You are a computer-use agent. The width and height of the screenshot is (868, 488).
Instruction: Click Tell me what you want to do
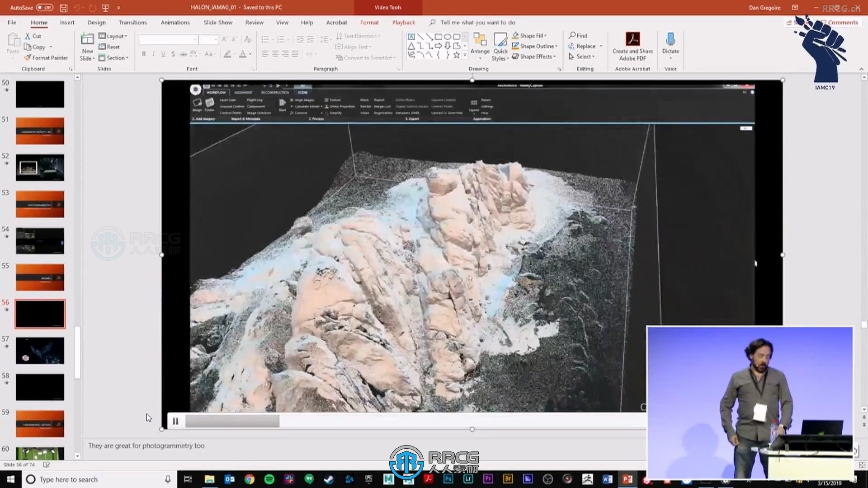pos(477,22)
